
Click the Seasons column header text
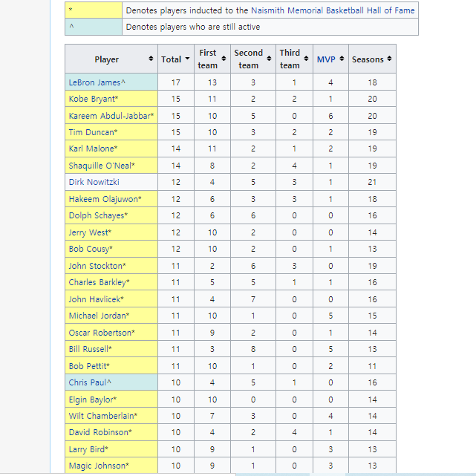pos(368,59)
